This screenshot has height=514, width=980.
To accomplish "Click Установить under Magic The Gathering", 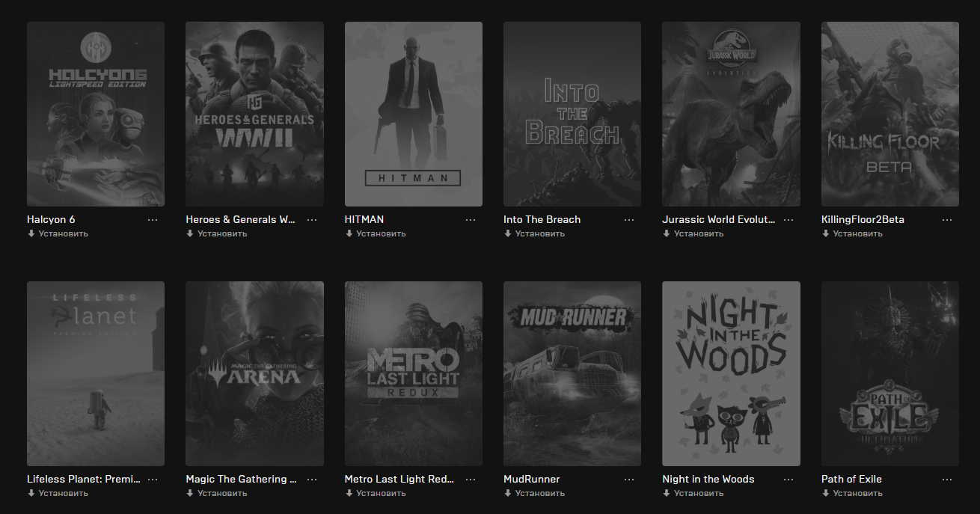I will tap(216, 493).
